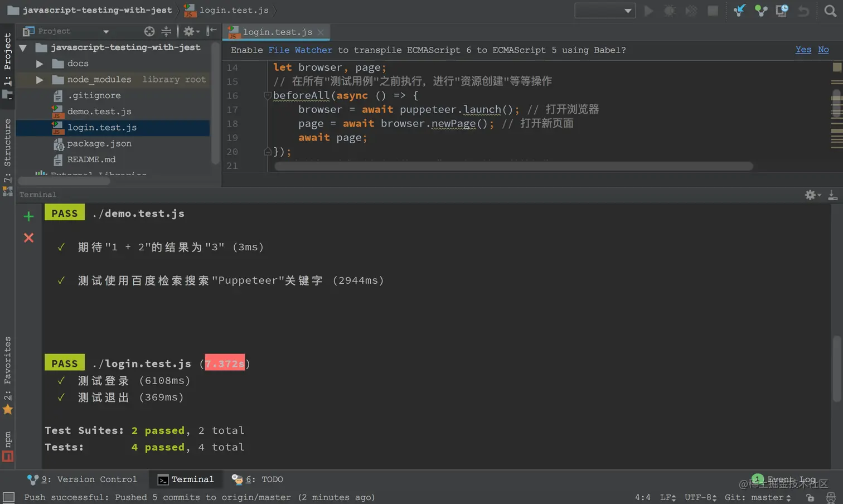
Task: Select .gitignore in project tree
Action: click(x=94, y=95)
